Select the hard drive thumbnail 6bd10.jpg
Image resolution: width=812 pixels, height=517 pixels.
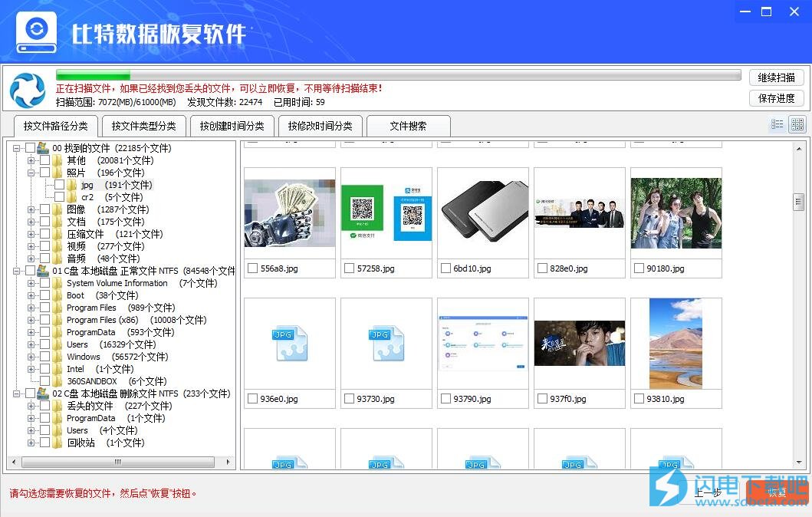482,212
